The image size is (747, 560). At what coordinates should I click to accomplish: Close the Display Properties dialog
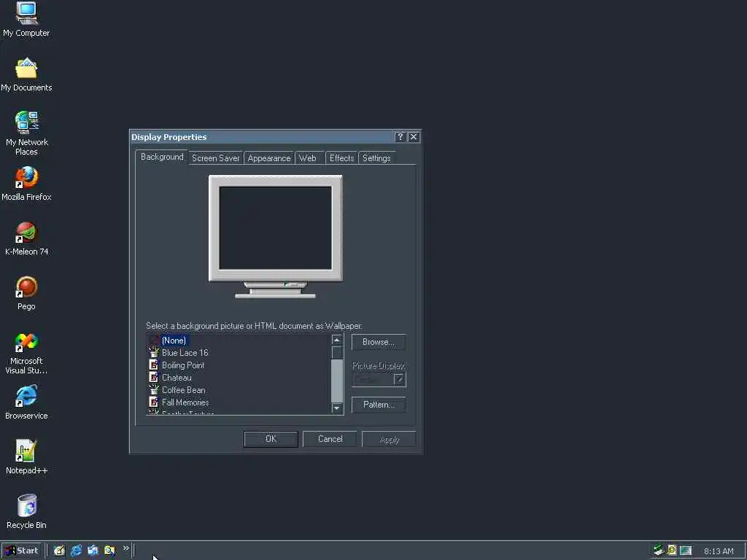414,137
